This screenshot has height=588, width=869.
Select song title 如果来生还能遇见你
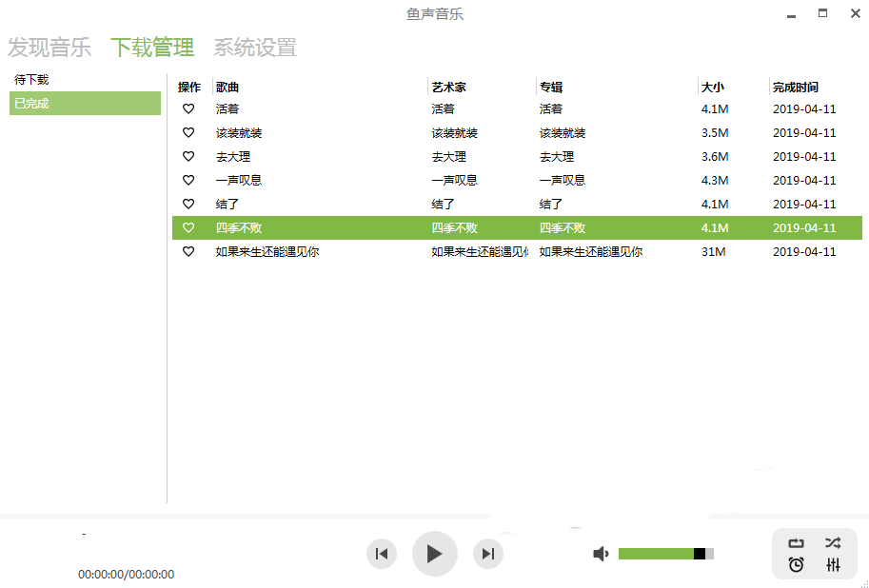pyautogui.click(x=267, y=251)
